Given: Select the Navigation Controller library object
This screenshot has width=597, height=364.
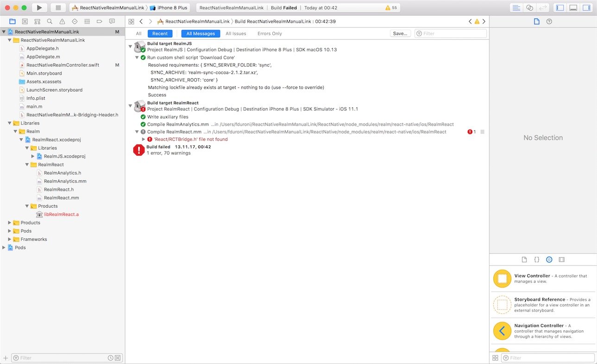Looking at the screenshot, I should [x=543, y=331].
